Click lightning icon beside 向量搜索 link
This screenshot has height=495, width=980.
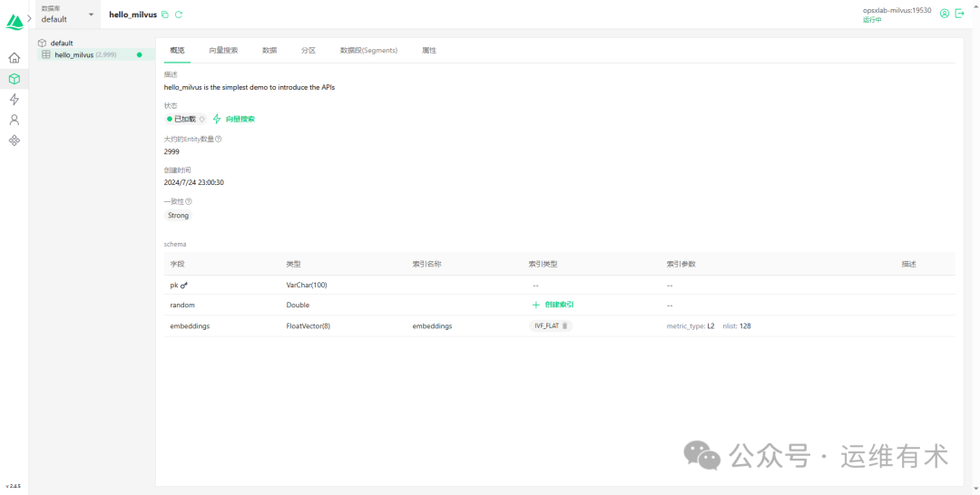217,119
